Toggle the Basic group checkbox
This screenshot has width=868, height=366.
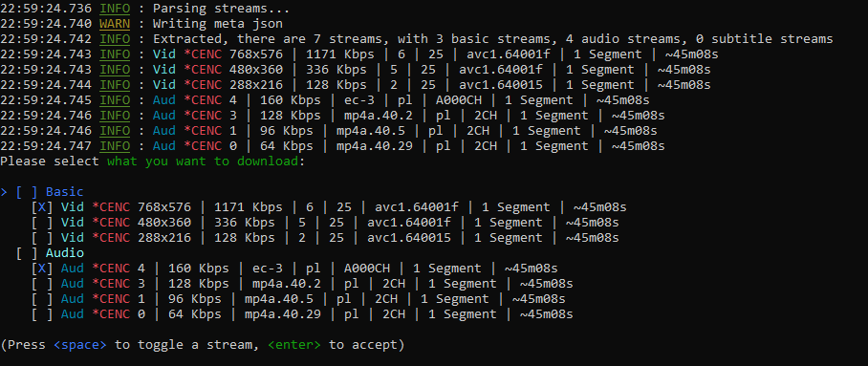(27, 192)
